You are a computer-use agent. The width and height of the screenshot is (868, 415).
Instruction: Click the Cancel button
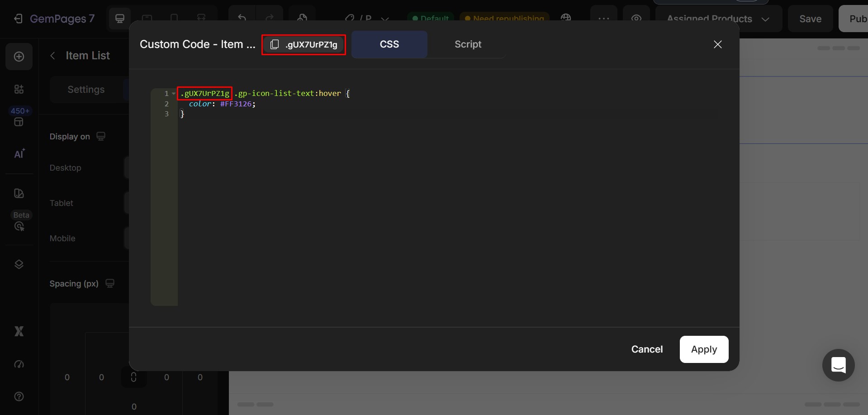(647, 349)
